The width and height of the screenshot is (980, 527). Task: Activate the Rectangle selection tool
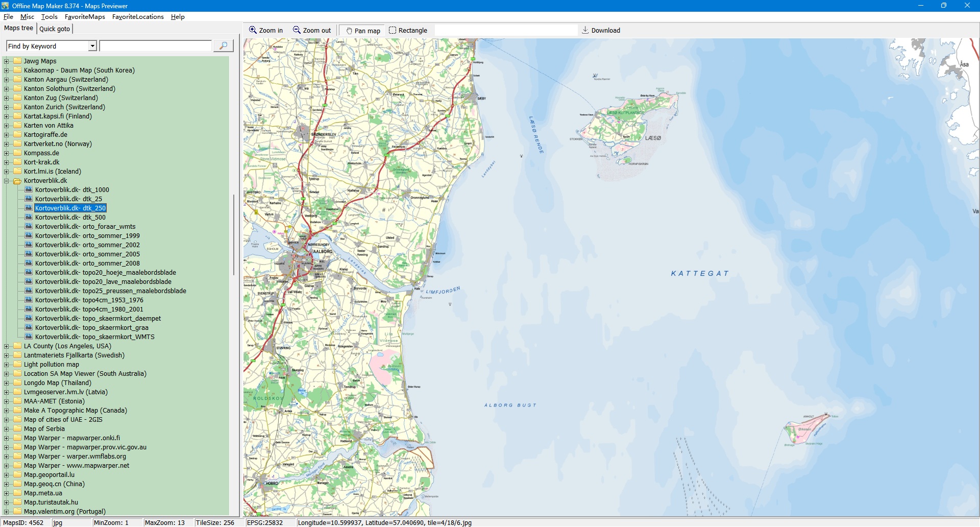point(393,30)
